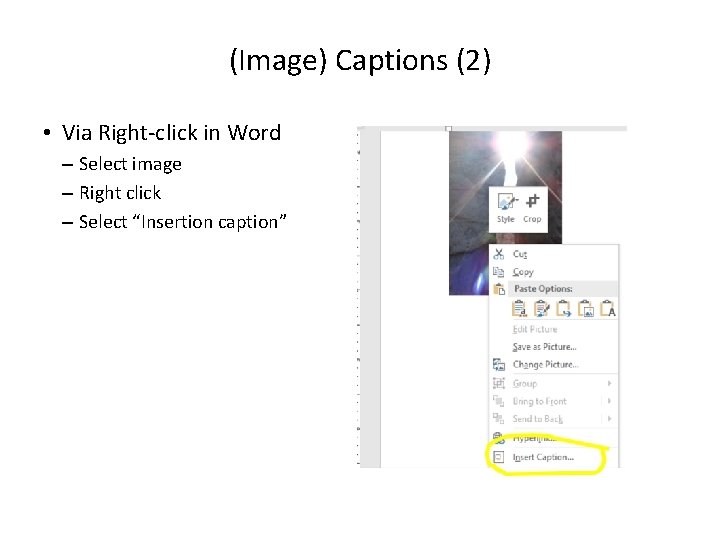Click the Insert Caption icon
Screen dimensions: 720x540
(x=498, y=457)
